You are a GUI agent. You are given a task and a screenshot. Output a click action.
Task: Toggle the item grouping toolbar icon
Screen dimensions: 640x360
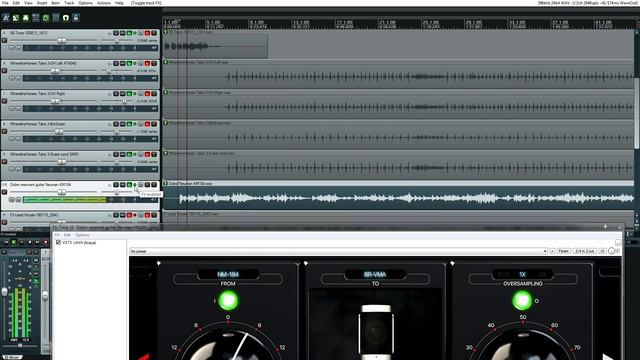coord(26,18)
